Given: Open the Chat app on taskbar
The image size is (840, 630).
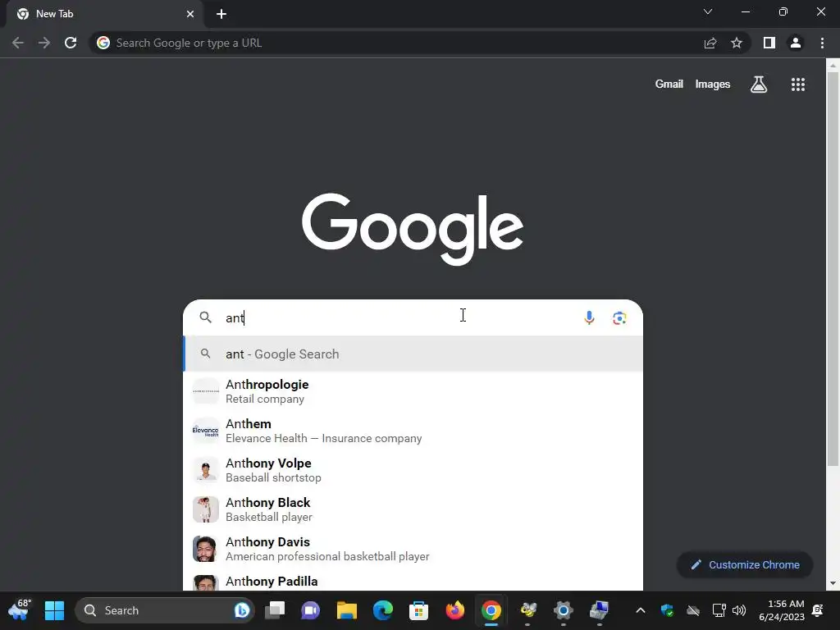Looking at the screenshot, I should point(311,610).
